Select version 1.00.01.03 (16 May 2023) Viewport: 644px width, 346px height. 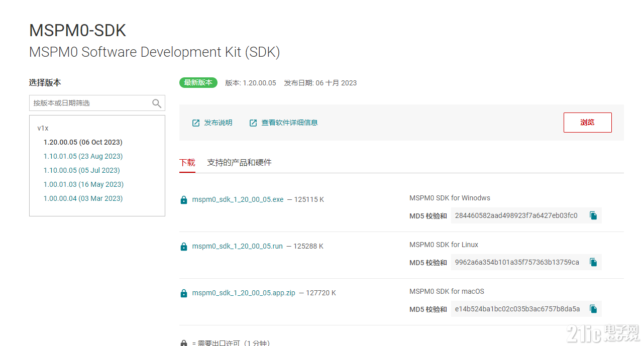coord(83,184)
